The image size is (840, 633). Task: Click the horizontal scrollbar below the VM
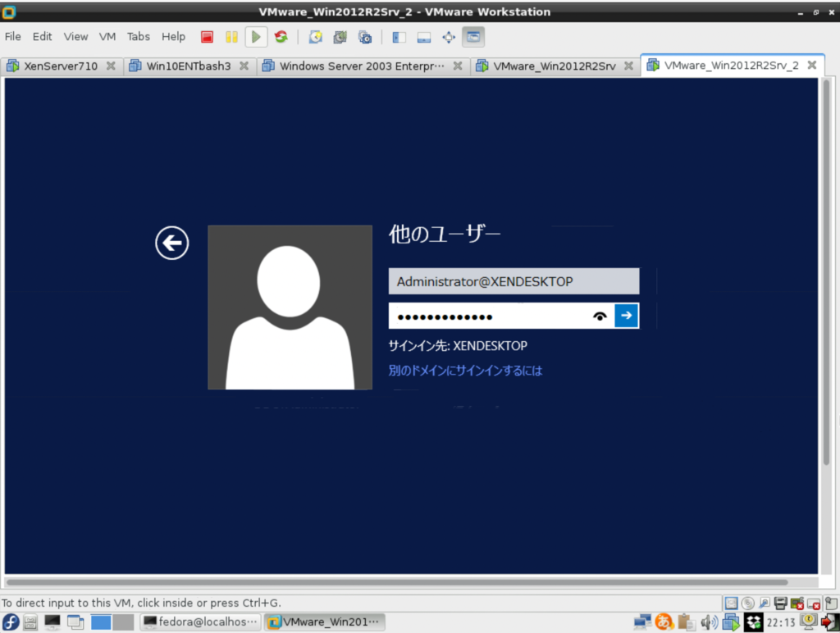click(x=396, y=582)
